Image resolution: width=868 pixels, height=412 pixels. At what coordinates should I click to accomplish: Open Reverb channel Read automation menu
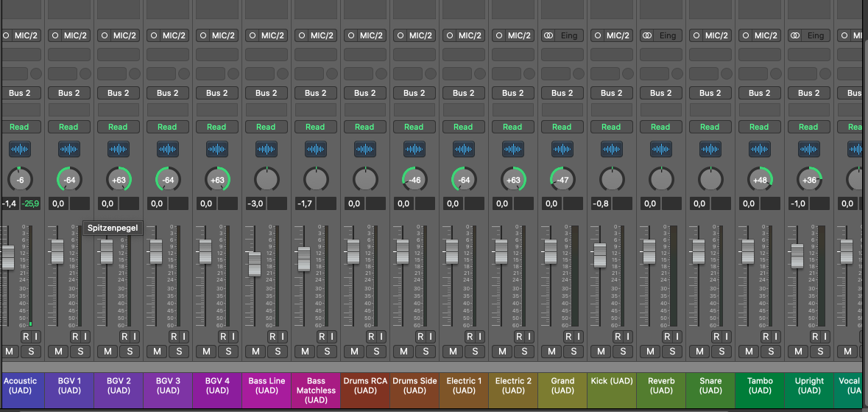[x=660, y=127]
